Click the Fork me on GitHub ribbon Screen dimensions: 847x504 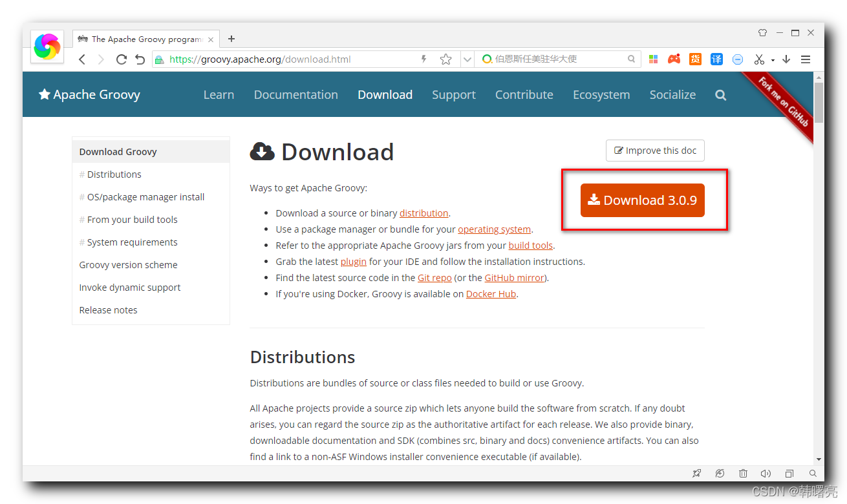[x=783, y=101]
